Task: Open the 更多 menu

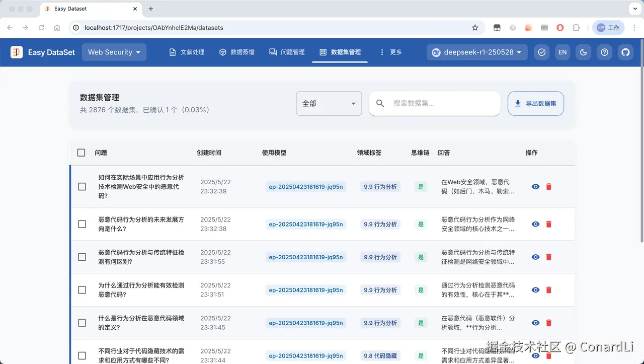Action: click(390, 52)
